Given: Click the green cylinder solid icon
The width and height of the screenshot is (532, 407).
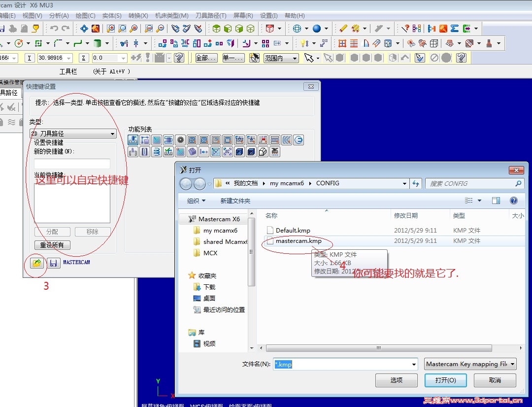Looking at the screenshot, I should pyautogui.click(x=98, y=43).
